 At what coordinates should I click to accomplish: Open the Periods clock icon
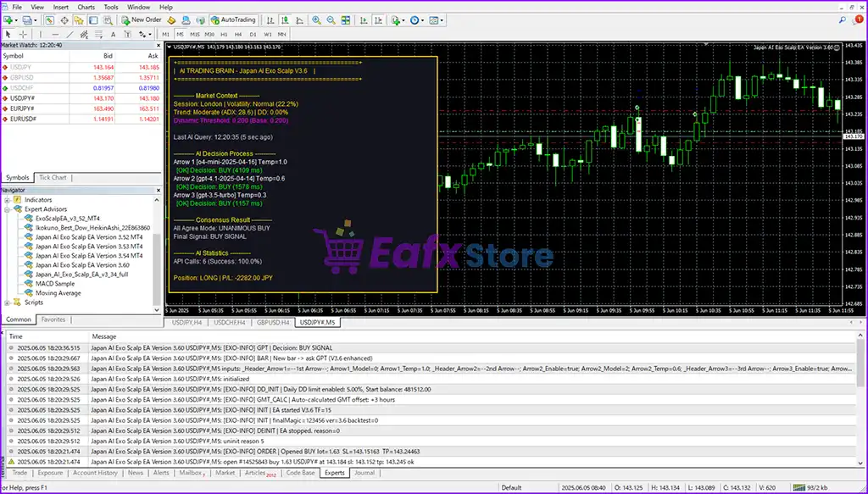414,20
